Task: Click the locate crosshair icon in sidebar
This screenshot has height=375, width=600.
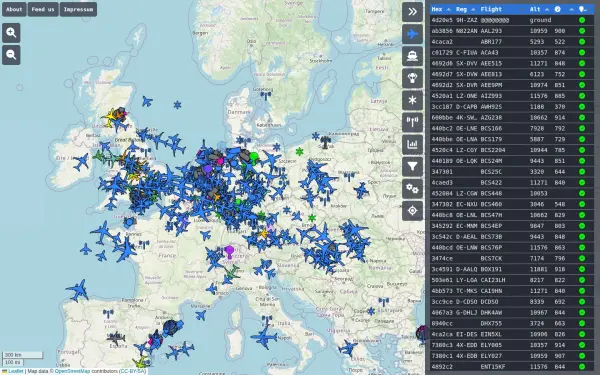Action: point(412,211)
